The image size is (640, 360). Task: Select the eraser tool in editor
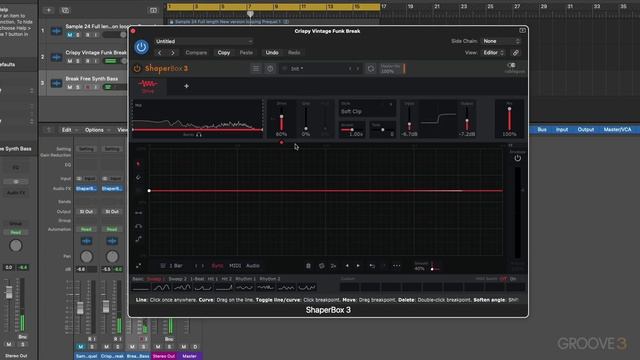point(138,178)
